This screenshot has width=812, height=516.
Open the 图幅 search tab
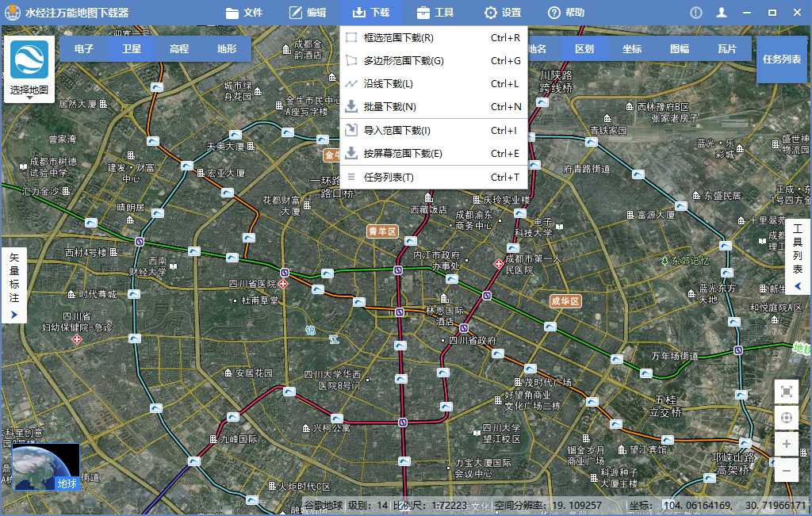point(680,49)
